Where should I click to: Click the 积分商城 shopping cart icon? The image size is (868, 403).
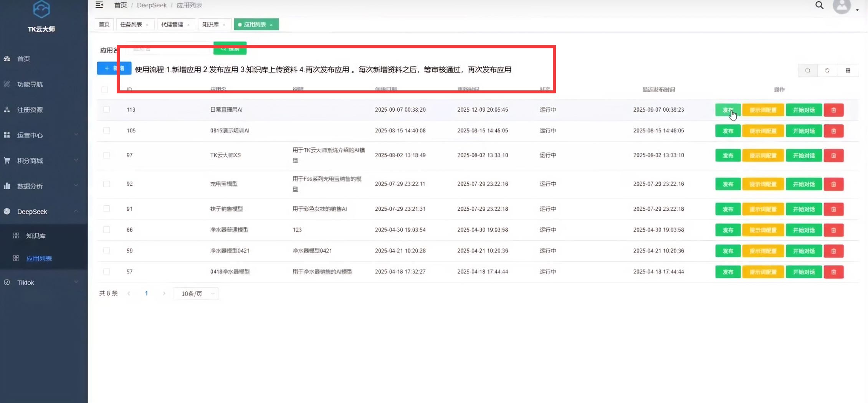[x=7, y=160]
